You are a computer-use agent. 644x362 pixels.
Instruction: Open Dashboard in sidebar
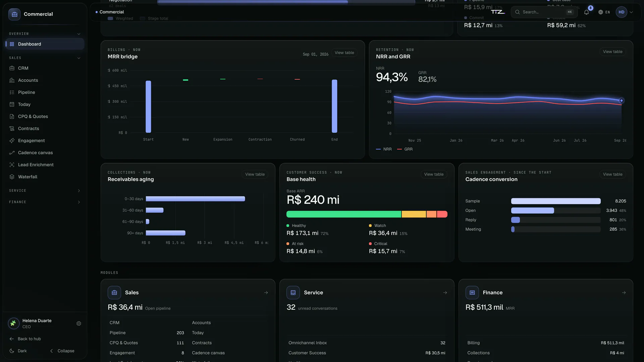45,44
